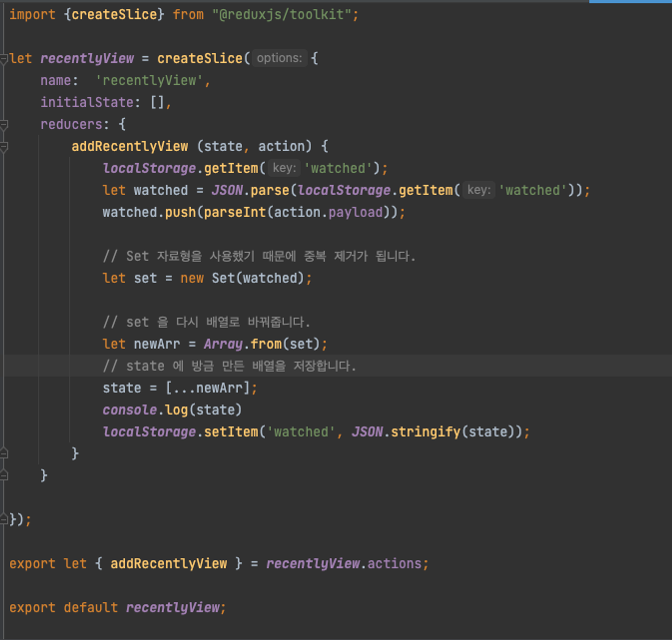Click the gutter arrow beside addRecentlyView line
The image size is (672, 640).
coord(3,146)
